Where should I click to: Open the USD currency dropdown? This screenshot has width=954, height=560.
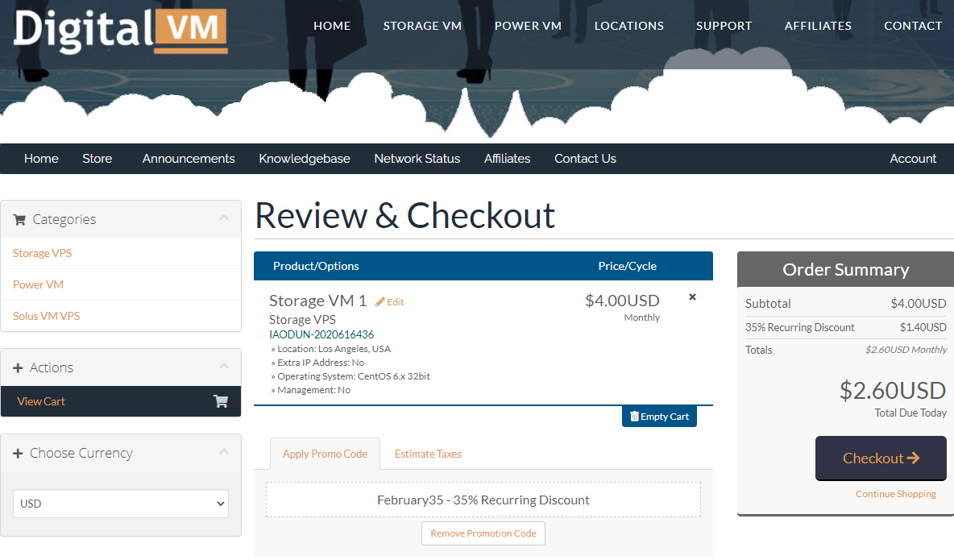[121, 504]
